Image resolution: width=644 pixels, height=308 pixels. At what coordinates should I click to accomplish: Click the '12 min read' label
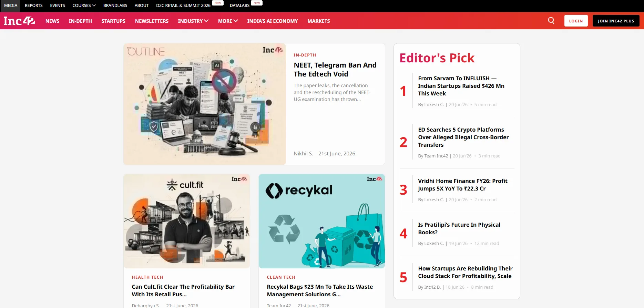pos(487,244)
